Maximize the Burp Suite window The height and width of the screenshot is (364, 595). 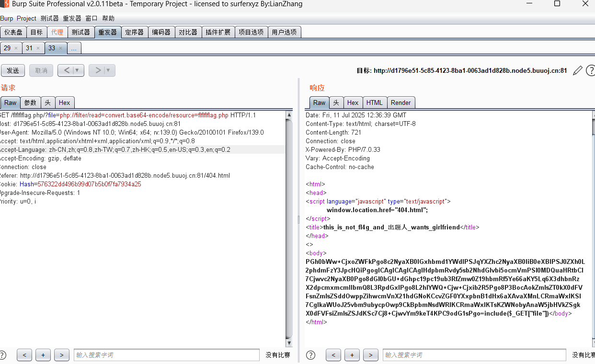tap(557, 4)
